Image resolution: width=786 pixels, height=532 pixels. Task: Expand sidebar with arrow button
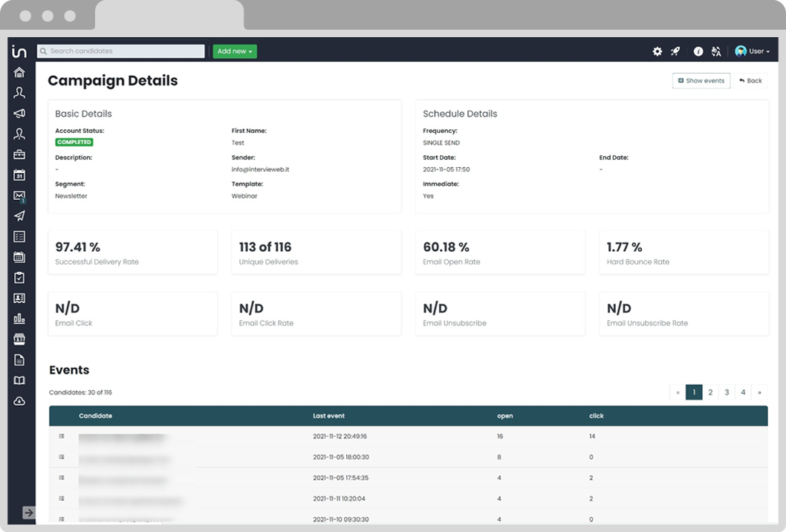28,513
